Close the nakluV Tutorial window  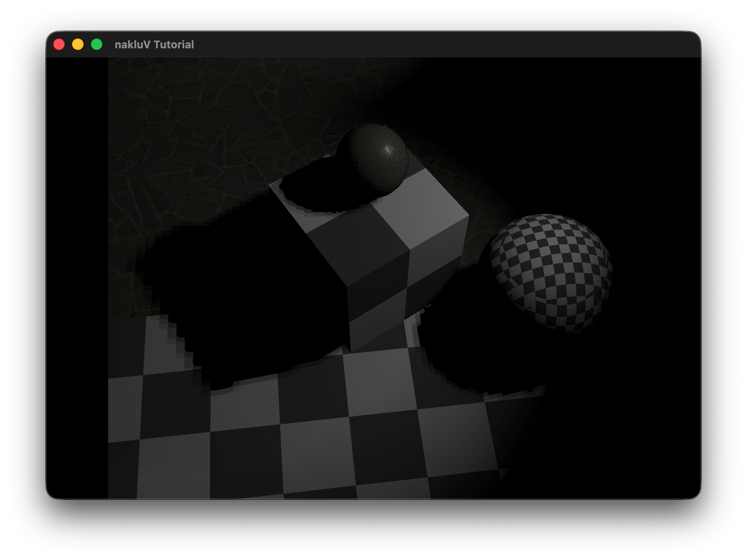tap(59, 44)
